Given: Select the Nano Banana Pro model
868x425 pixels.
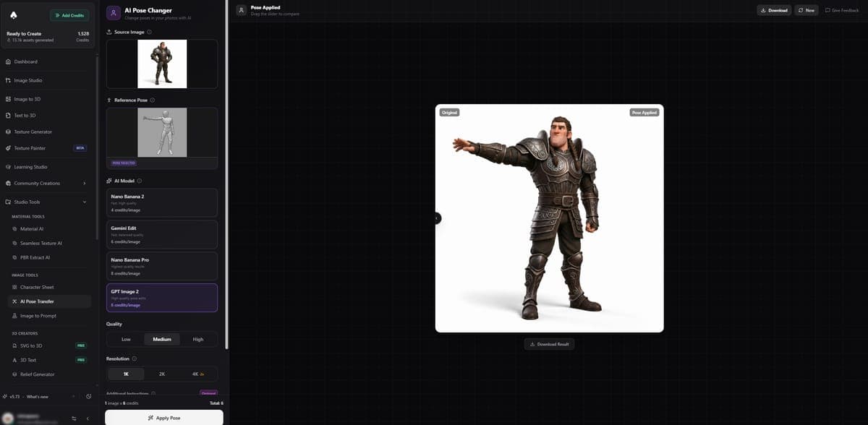Looking at the screenshot, I should tap(162, 266).
